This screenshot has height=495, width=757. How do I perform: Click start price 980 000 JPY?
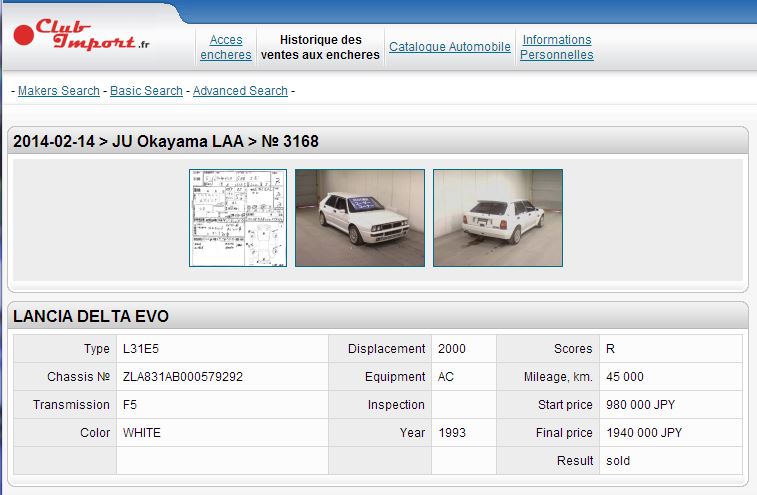click(x=641, y=405)
